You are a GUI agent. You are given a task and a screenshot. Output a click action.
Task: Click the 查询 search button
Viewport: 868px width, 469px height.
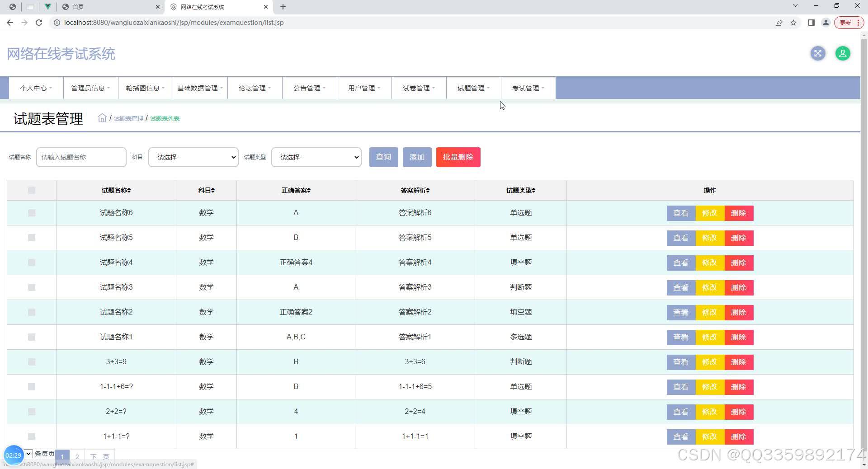pyautogui.click(x=384, y=157)
